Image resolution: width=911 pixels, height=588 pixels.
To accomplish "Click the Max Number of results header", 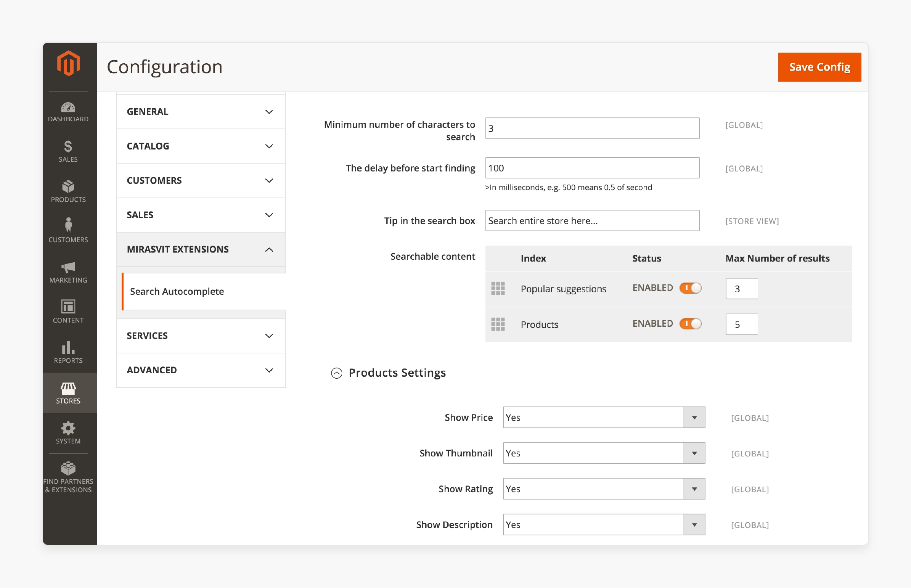I will [x=778, y=259].
